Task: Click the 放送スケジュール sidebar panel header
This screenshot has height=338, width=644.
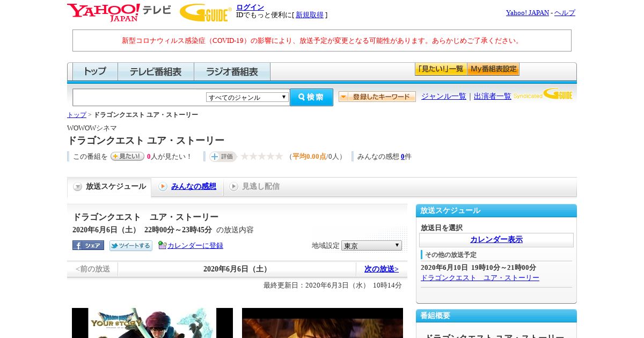Action: [496, 210]
